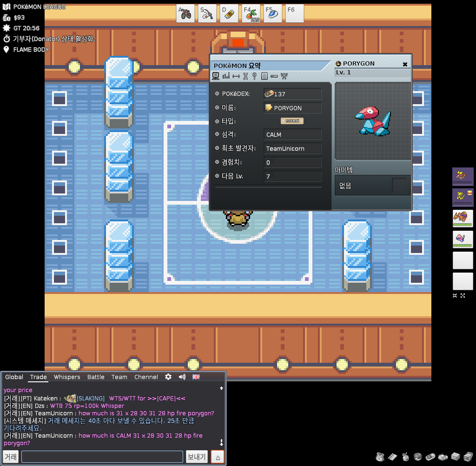Switch to the Global chat tab

pyautogui.click(x=14, y=377)
